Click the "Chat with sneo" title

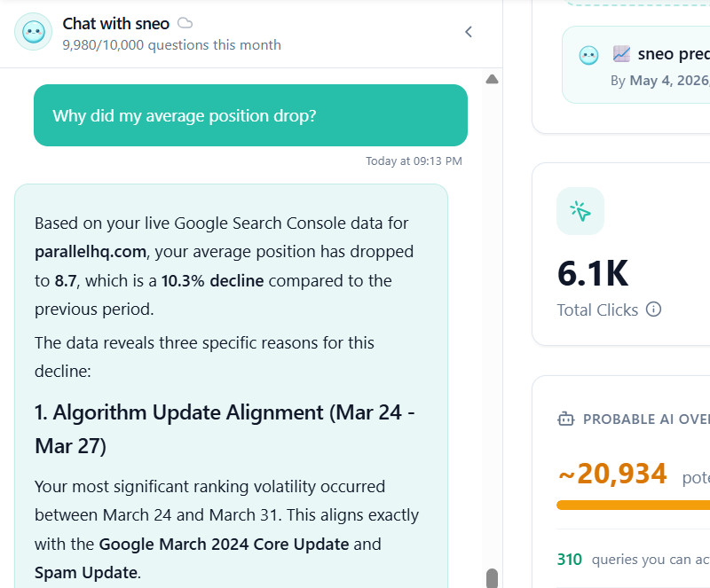click(116, 23)
